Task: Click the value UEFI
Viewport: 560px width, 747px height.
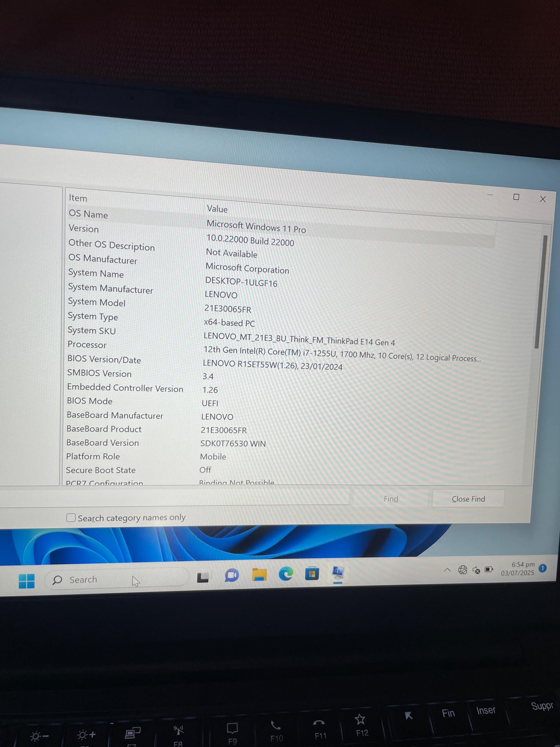Action: pos(210,403)
